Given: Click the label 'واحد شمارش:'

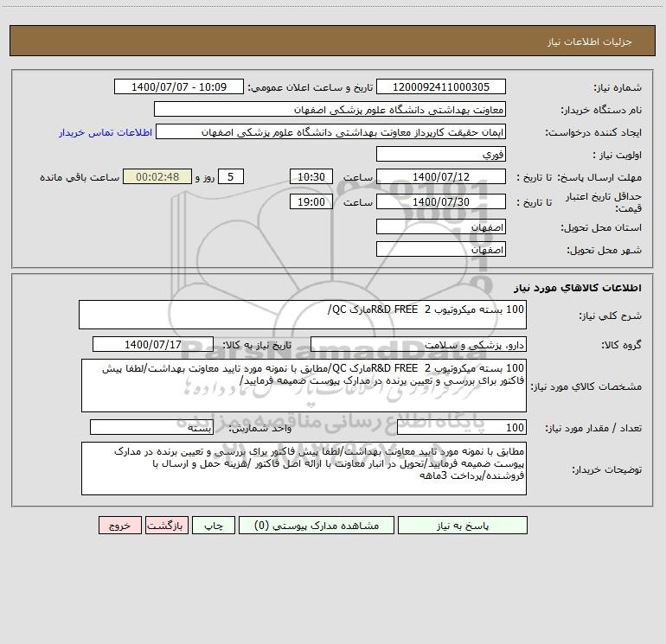Looking at the screenshot, I should [260, 429].
